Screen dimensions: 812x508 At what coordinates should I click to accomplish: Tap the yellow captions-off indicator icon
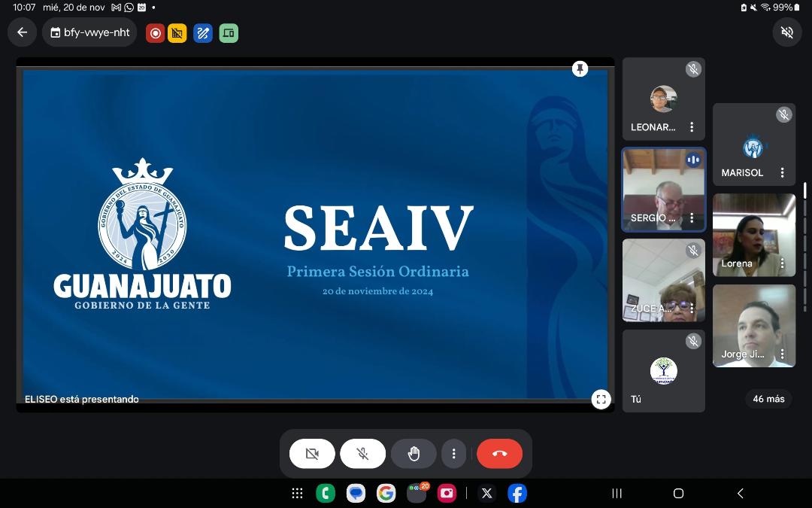(177, 33)
